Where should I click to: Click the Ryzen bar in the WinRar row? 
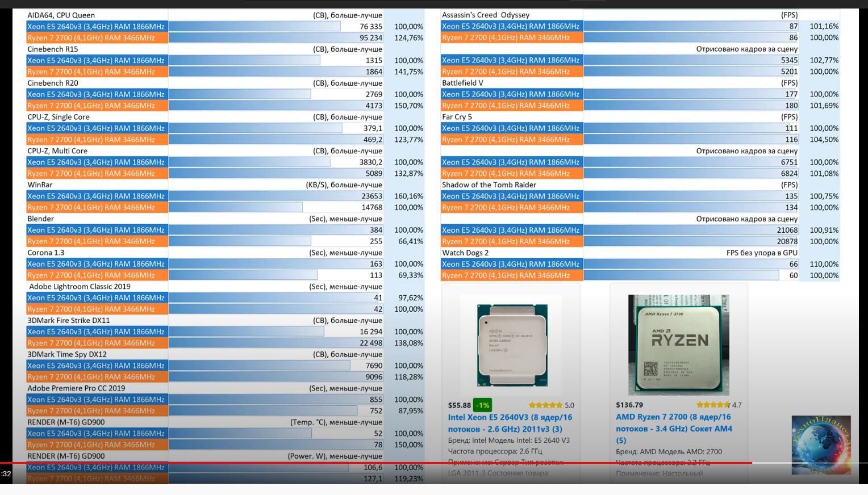(235, 208)
